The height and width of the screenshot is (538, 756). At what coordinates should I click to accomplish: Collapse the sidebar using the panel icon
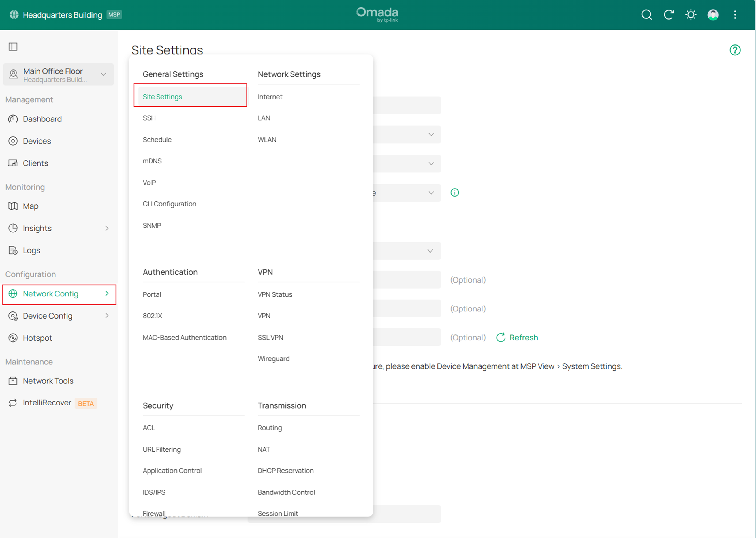tap(13, 47)
